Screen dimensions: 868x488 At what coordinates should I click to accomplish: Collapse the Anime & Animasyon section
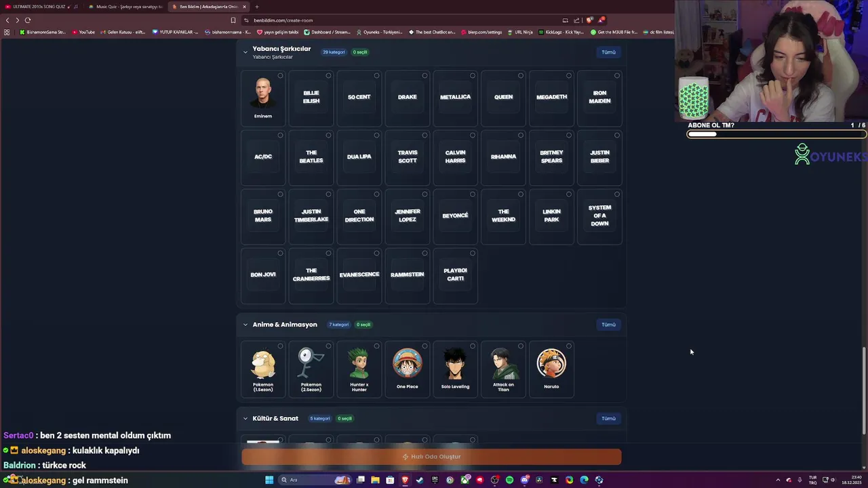245,325
